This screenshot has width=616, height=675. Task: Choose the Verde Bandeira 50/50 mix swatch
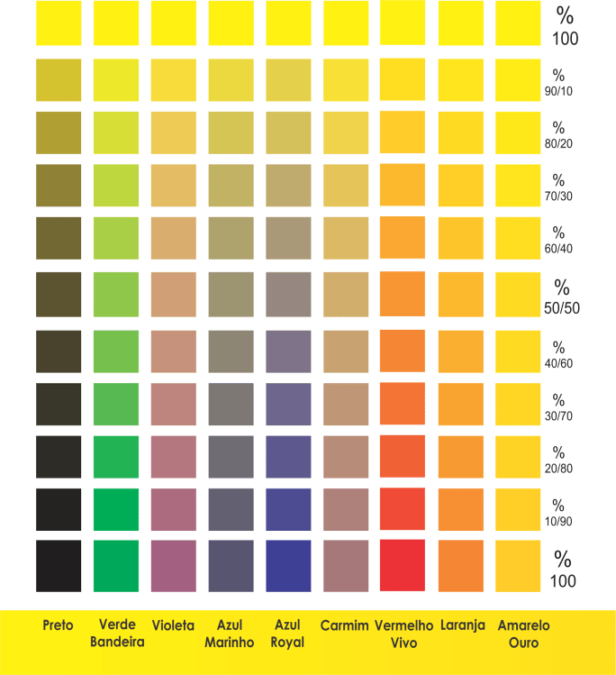point(116,295)
